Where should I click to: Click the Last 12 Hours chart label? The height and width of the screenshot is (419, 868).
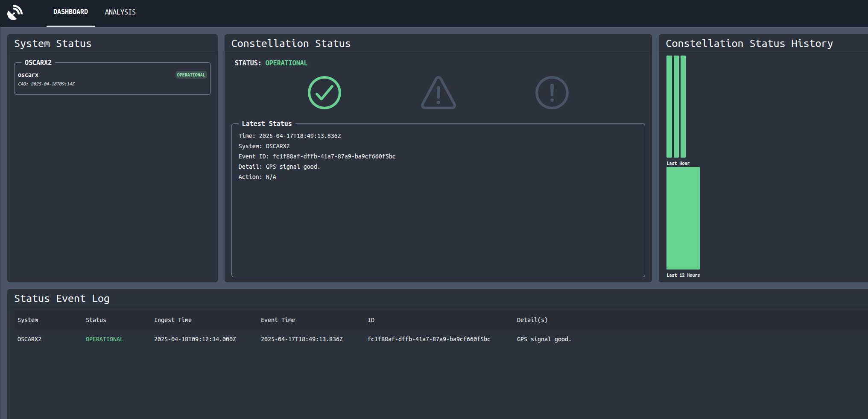point(683,275)
